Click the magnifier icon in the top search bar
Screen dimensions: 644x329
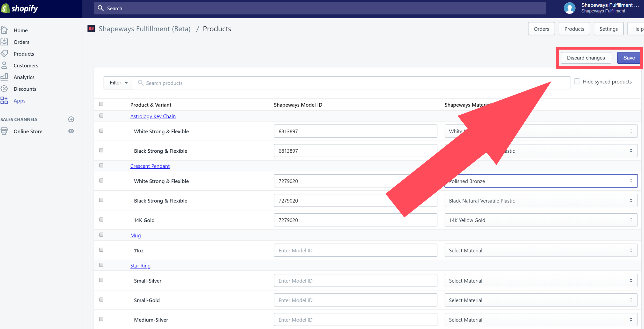coord(100,8)
